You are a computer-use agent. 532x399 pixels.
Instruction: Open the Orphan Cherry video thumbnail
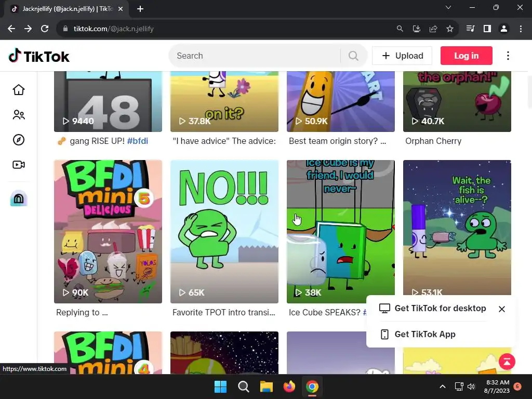(x=457, y=101)
